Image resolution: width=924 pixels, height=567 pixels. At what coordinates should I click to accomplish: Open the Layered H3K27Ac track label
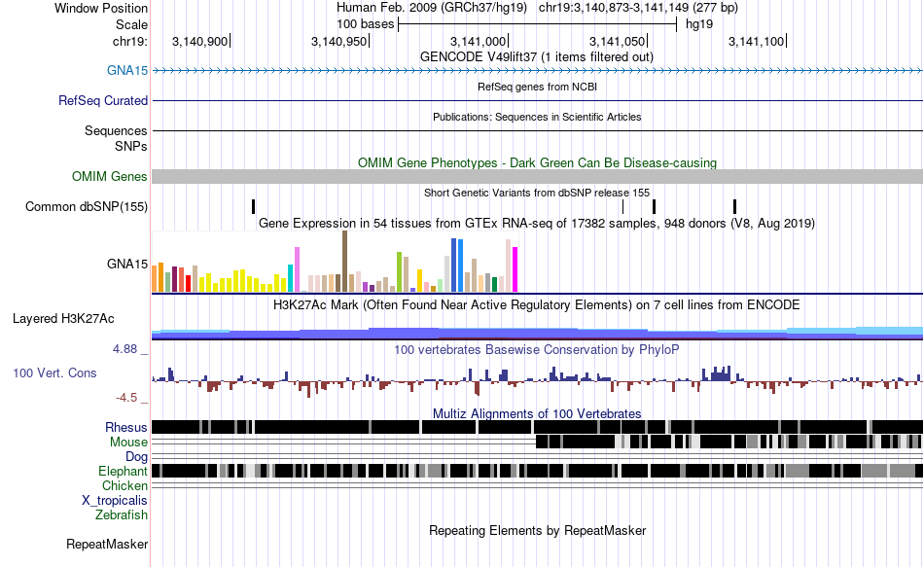[63, 319]
